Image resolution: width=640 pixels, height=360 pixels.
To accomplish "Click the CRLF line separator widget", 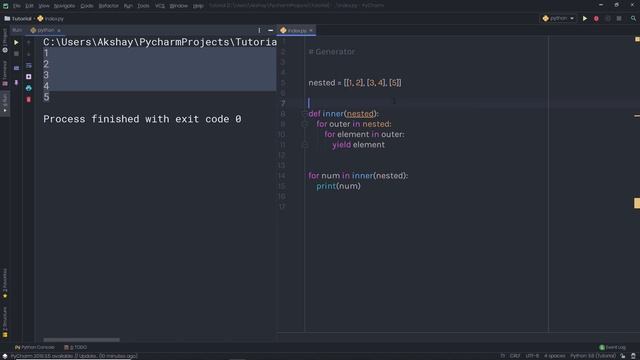I will (515, 356).
